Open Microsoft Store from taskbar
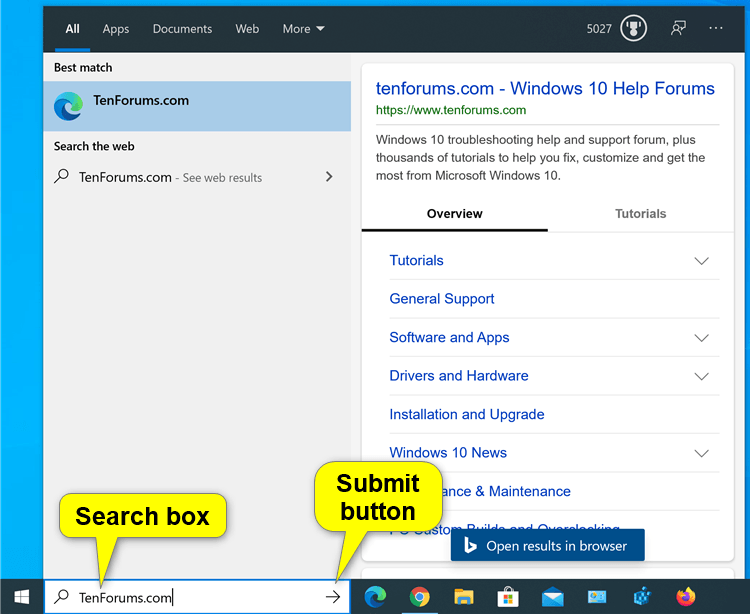The image size is (750, 614). click(508, 596)
